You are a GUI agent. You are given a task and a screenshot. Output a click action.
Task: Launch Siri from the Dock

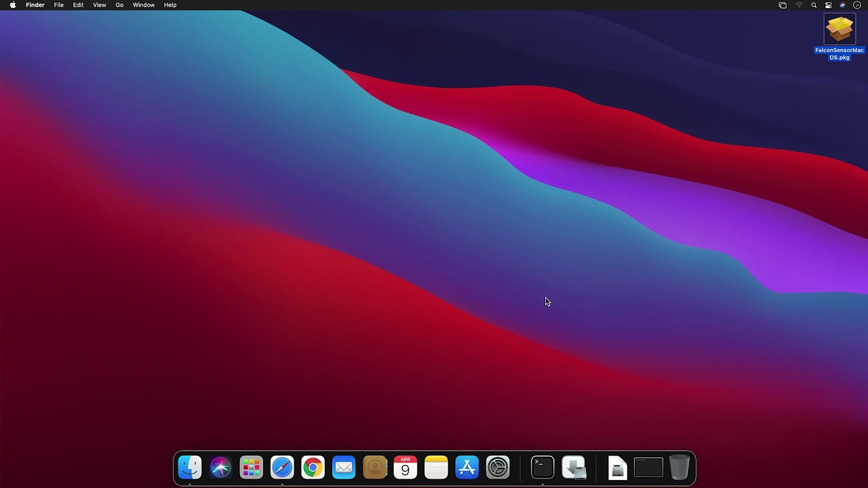point(220,468)
